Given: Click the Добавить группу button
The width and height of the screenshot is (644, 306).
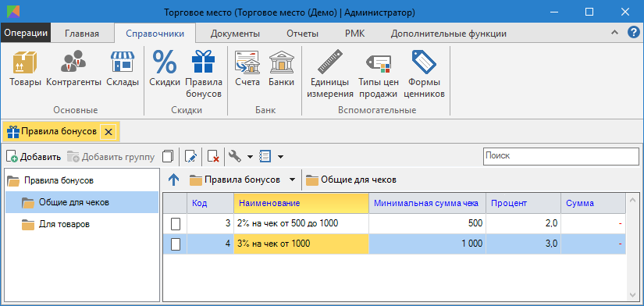Looking at the screenshot, I should pos(111,156).
